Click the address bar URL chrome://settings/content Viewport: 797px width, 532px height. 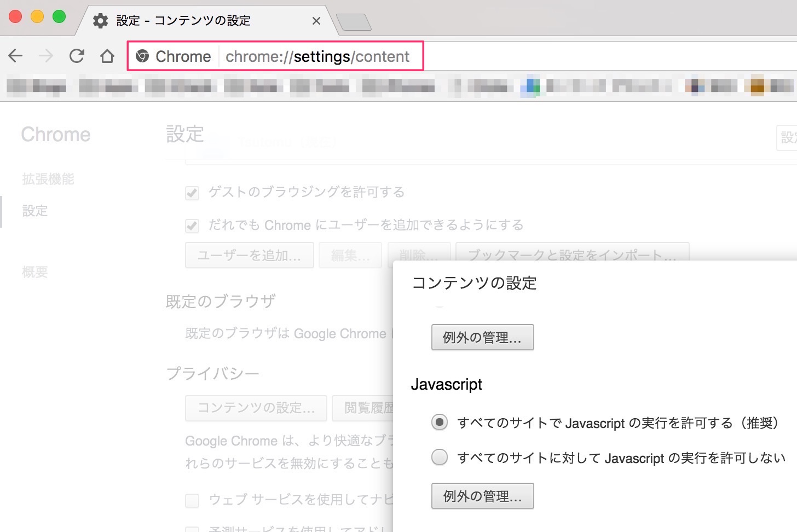317,56
